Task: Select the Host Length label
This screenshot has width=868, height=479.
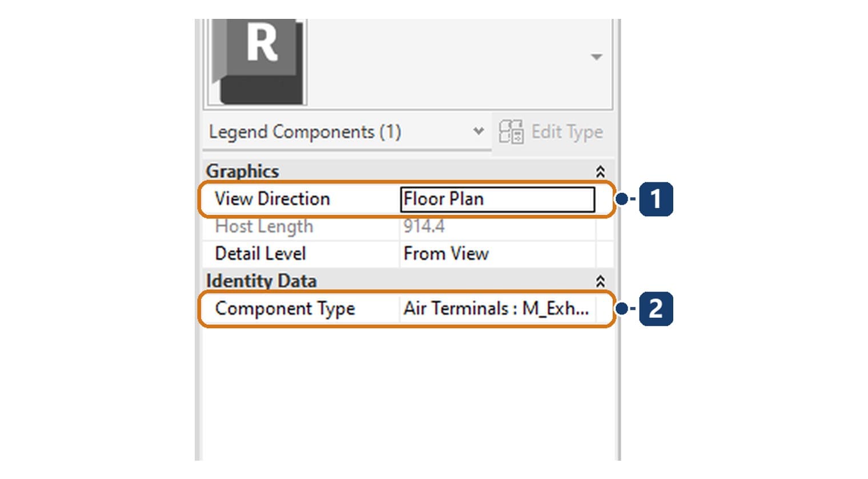Action: [x=264, y=226]
